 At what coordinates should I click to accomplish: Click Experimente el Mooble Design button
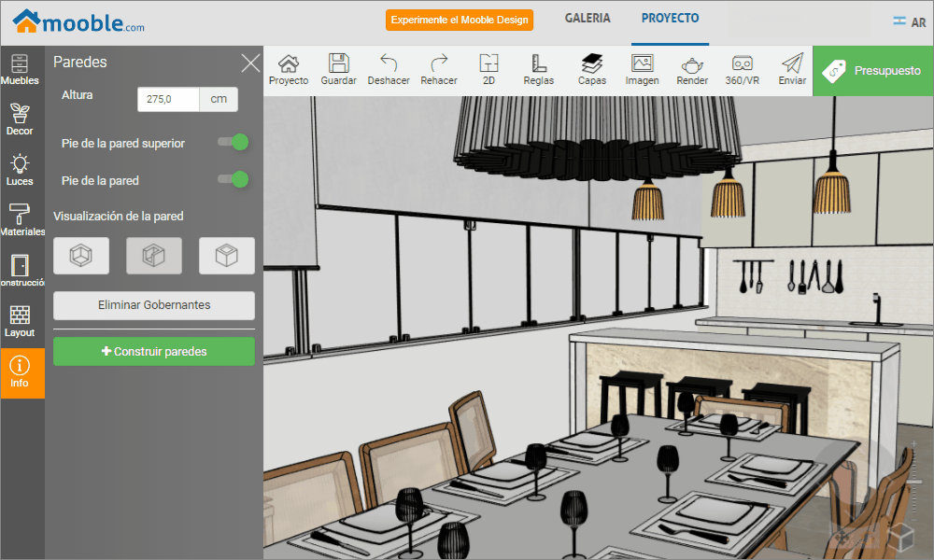click(x=460, y=20)
